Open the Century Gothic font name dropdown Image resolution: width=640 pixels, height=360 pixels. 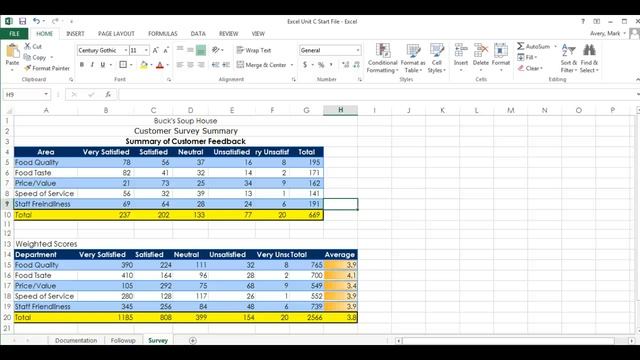126,50
